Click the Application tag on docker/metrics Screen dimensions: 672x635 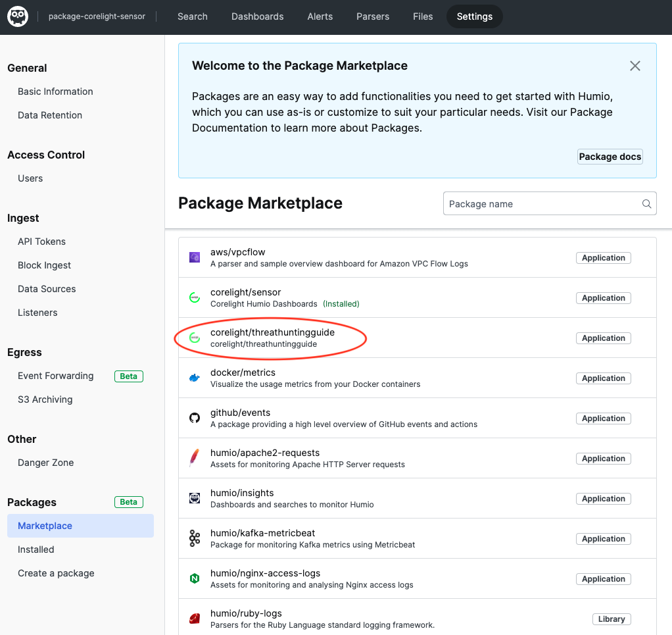604,378
